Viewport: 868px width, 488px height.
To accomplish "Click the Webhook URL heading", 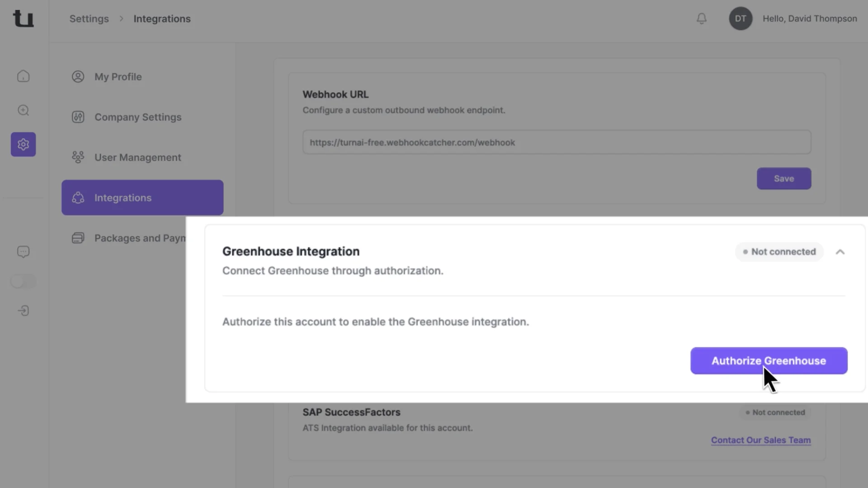I will click(x=335, y=94).
